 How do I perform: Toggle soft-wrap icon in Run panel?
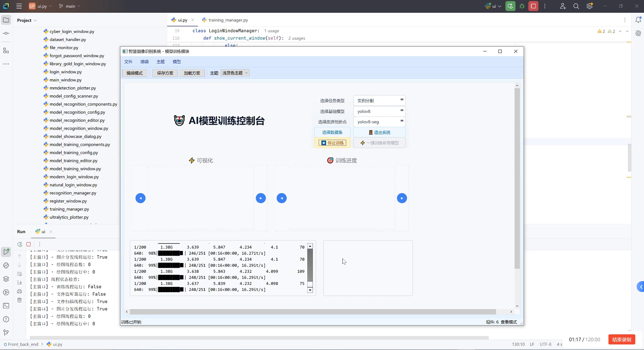click(x=19, y=274)
